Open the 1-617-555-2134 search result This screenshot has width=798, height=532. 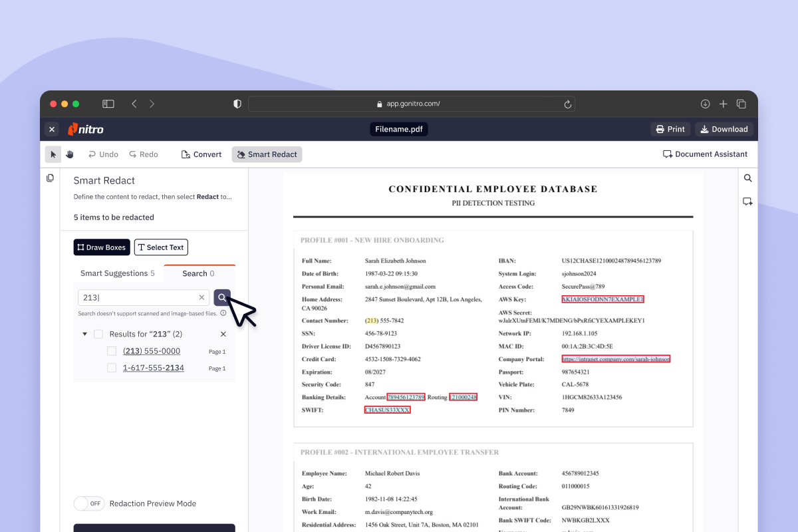point(154,368)
